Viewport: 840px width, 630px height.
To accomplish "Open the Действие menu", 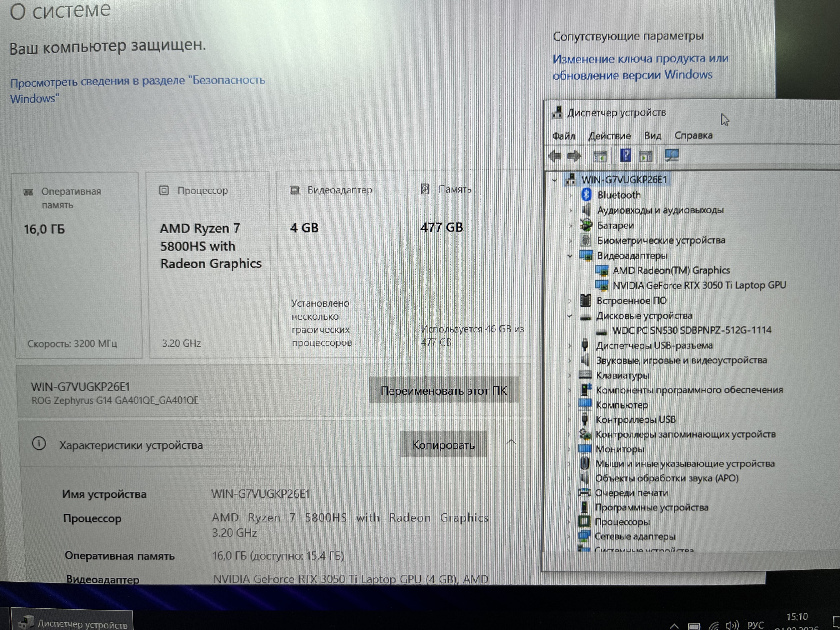I will point(609,136).
